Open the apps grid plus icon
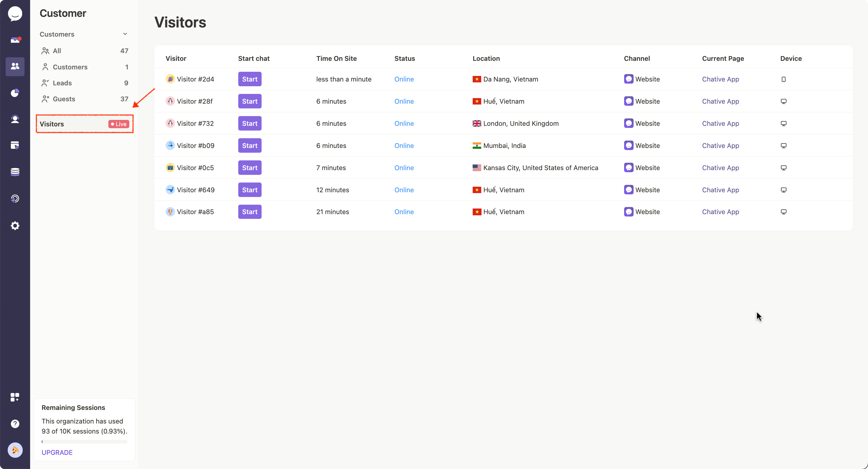 pyautogui.click(x=15, y=397)
